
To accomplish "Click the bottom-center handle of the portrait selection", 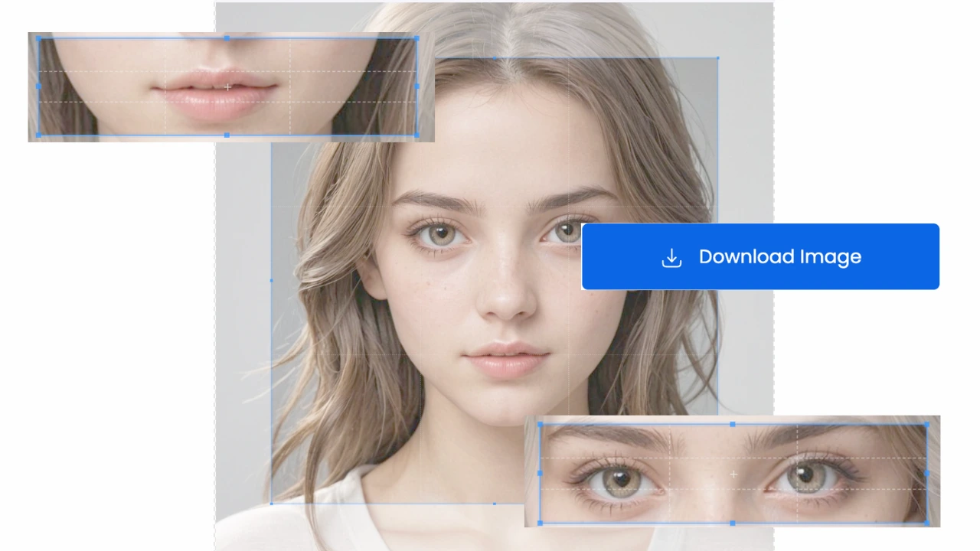I will [x=495, y=504].
